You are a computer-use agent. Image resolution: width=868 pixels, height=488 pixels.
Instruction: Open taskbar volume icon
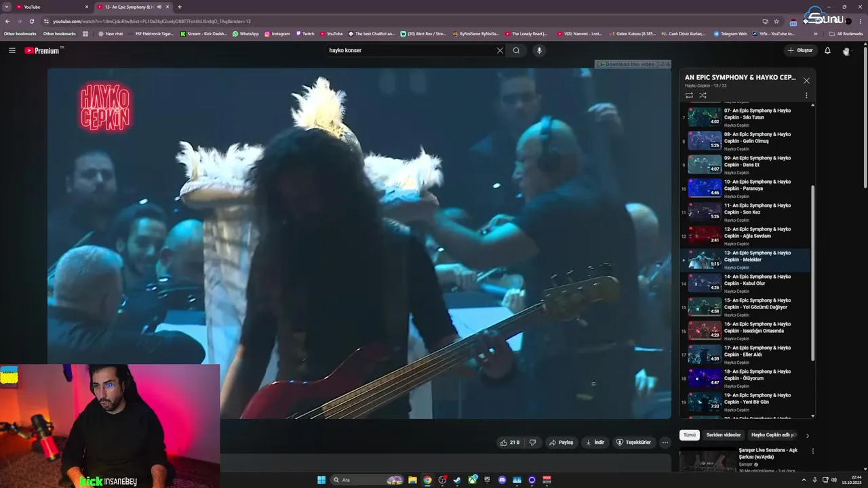click(834, 480)
